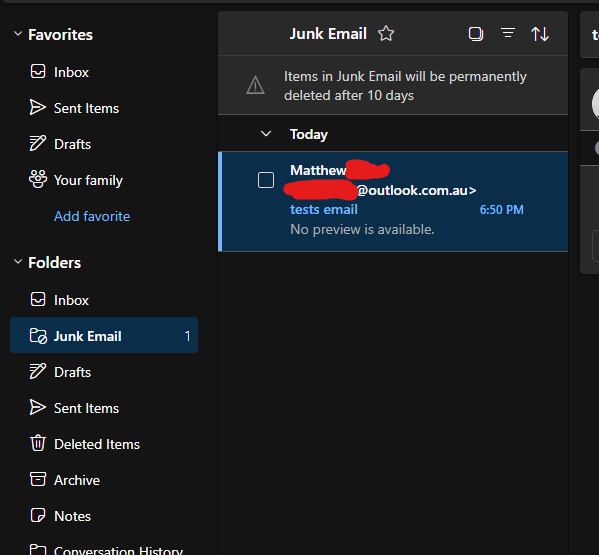Click the Folders Sent Items arrow icon

[38, 407]
